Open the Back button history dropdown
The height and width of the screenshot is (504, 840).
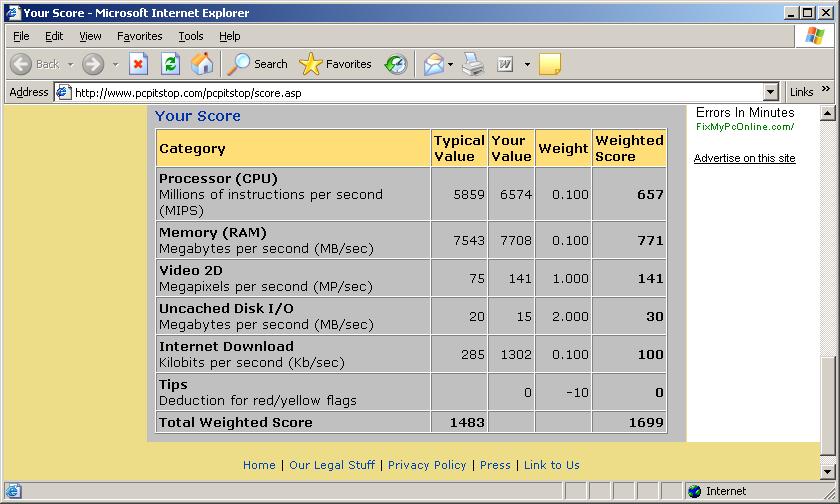point(71,64)
